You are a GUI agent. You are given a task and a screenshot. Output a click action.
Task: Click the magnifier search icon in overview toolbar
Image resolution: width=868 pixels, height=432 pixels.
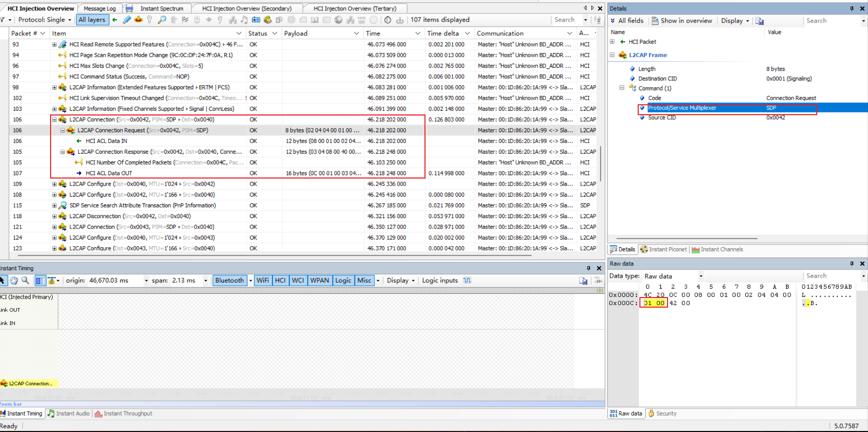pyautogui.click(x=162, y=20)
